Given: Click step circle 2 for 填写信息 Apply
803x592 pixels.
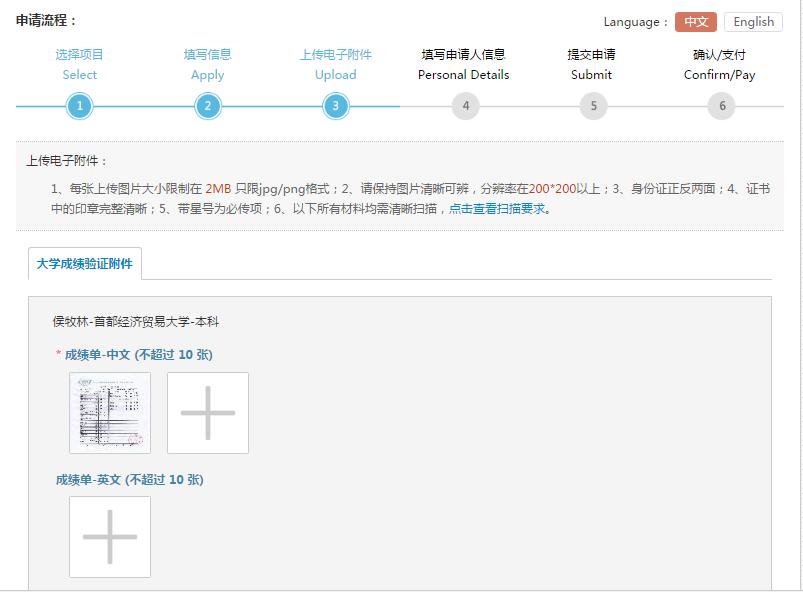Looking at the screenshot, I should 207,104.
